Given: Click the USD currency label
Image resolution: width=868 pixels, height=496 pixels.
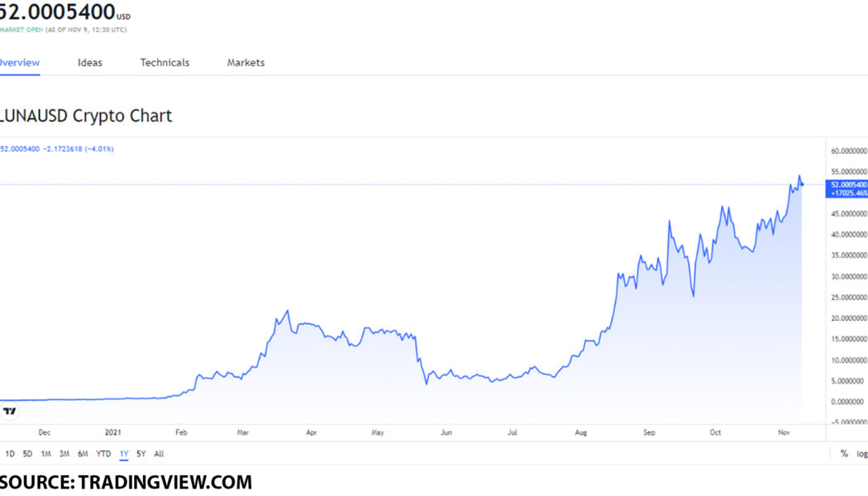Looking at the screenshot, I should (x=124, y=17).
